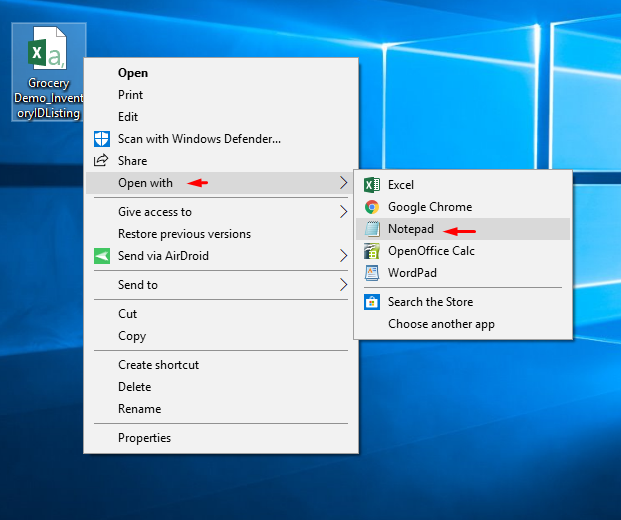This screenshot has height=520, width=621.
Task: Click the WordPad icon
Action: [x=372, y=273]
